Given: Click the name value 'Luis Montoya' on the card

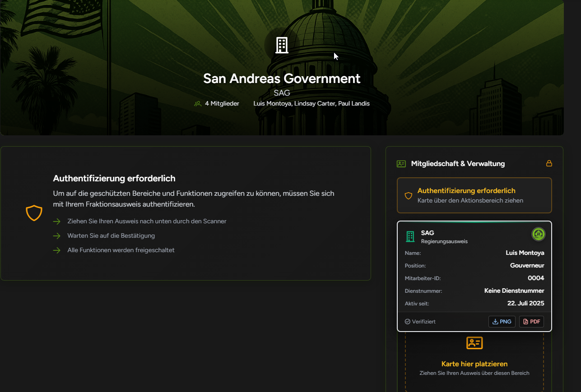Looking at the screenshot, I should click(x=525, y=253).
